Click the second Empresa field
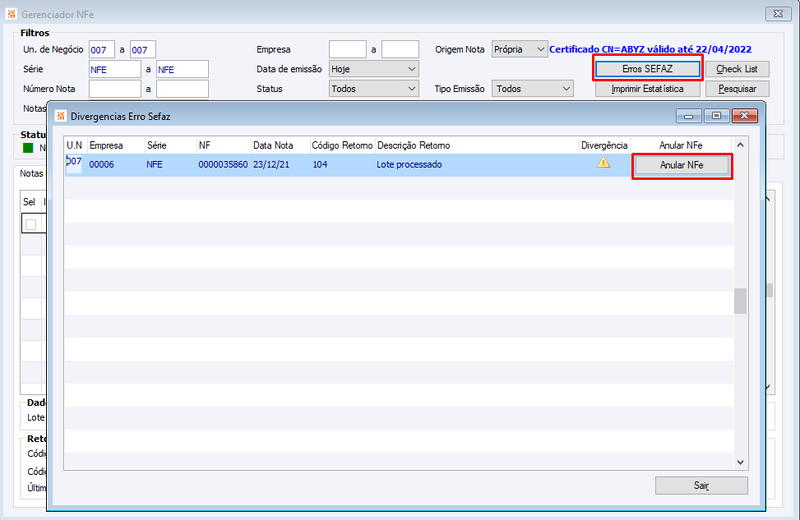This screenshot has height=520, width=800. click(400, 49)
